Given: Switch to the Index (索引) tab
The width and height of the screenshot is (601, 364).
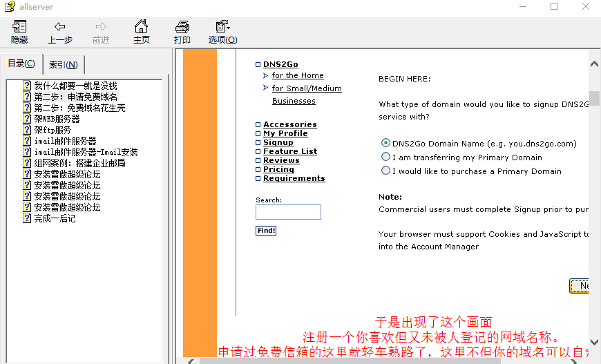Looking at the screenshot, I should (x=64, y=65).
